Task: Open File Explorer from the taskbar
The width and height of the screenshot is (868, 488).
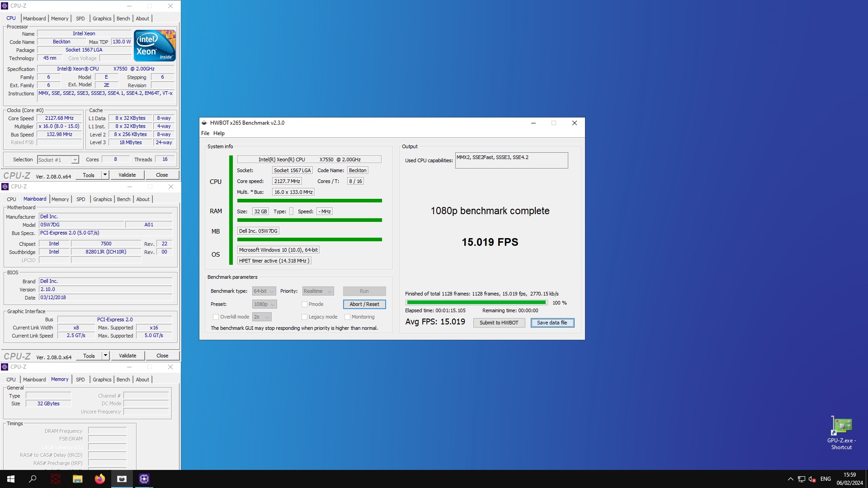Action: click(x=78, y=479)
